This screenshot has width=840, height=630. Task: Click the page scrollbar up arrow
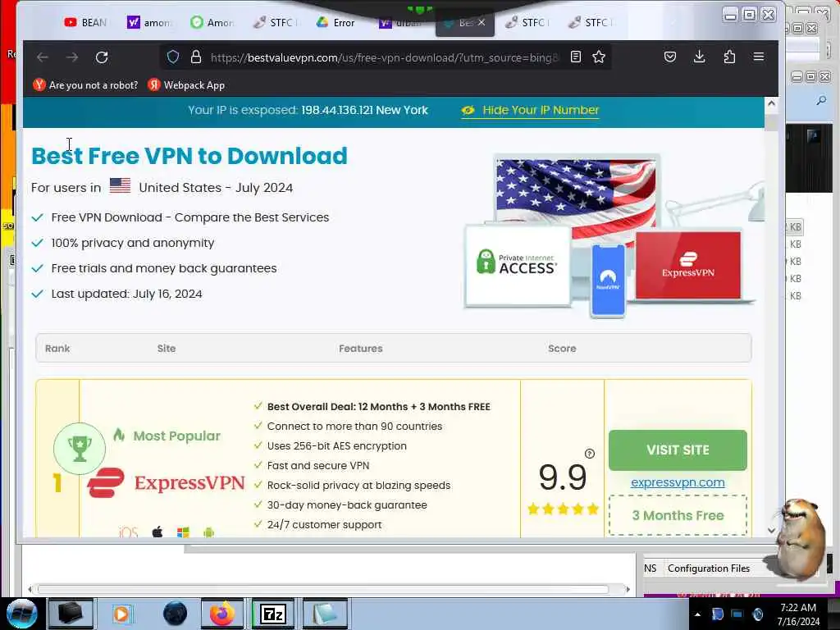pos(771,103)
